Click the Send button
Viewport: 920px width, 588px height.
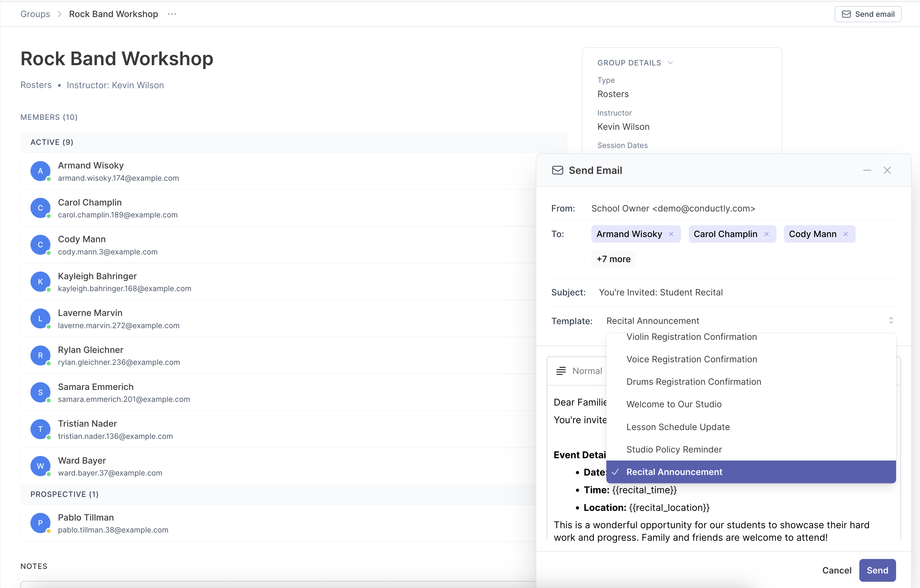tap(877, 570)
